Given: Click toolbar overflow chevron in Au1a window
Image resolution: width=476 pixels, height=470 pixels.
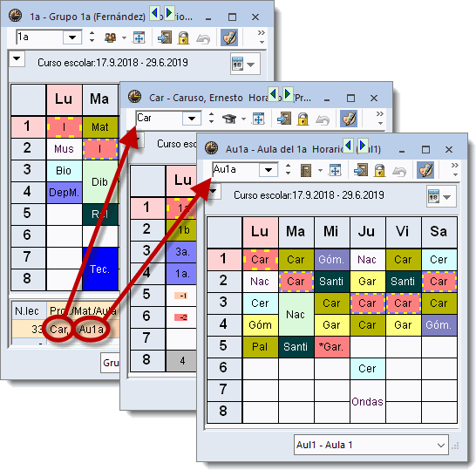Looking at the screenshot, I should [454, 166].
